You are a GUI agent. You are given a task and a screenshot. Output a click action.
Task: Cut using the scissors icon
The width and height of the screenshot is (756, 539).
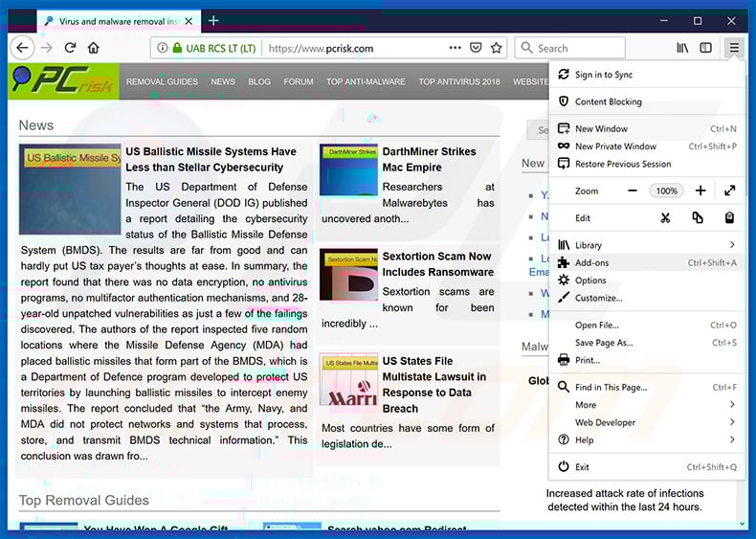[665, 217]
